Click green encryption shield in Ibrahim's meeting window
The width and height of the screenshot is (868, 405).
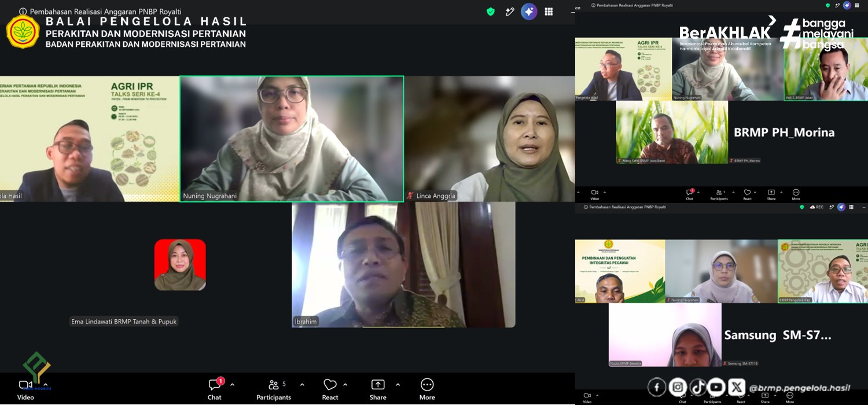pyautogui.click(x=491, y=12)
